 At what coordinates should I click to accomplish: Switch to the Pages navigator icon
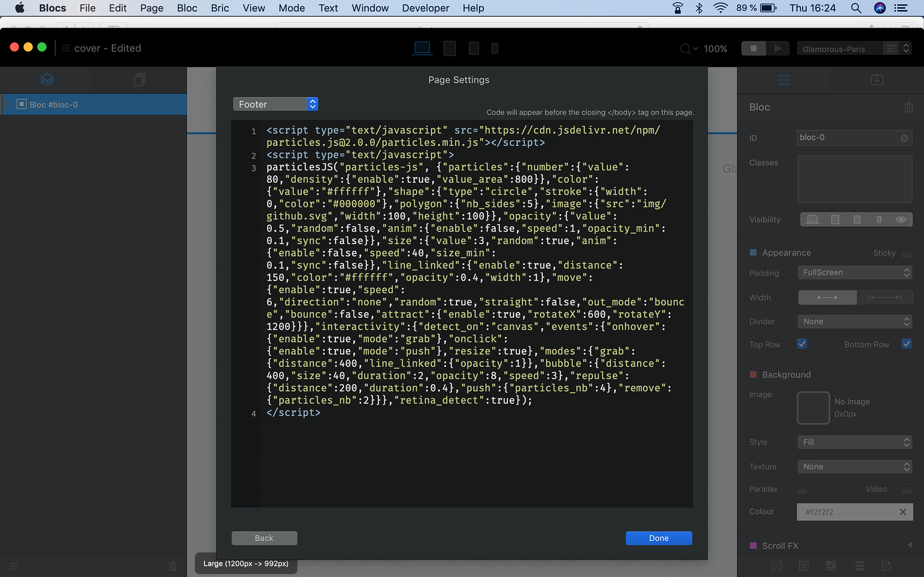pos(139,79)
